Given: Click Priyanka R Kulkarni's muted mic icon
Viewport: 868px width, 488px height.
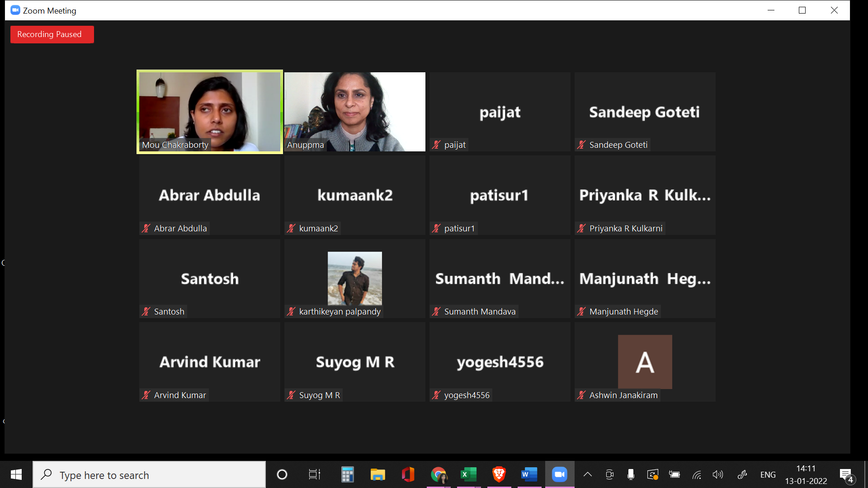Looking at the screenshot, I should [581, 229].
